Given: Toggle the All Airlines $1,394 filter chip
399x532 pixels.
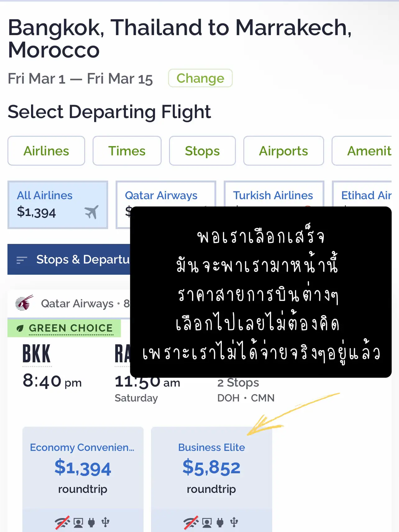Looking at the screenshot, I should (57, 204).
